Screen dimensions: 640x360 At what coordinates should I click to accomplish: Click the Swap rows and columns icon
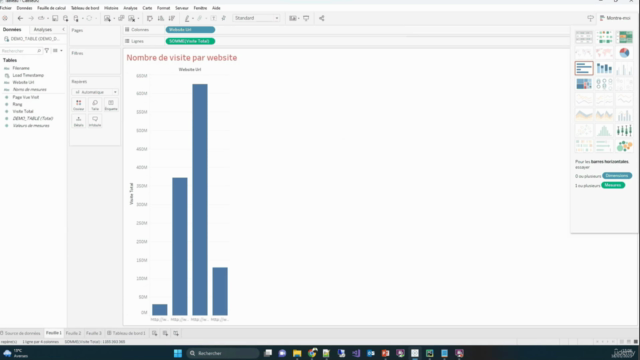(x=149, y=18)
